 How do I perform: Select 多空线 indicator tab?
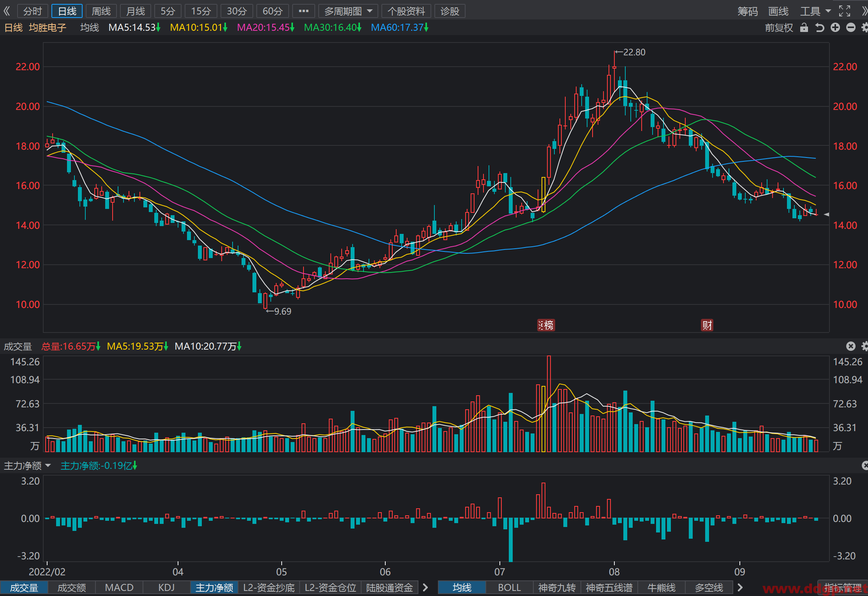click(709, 588)
